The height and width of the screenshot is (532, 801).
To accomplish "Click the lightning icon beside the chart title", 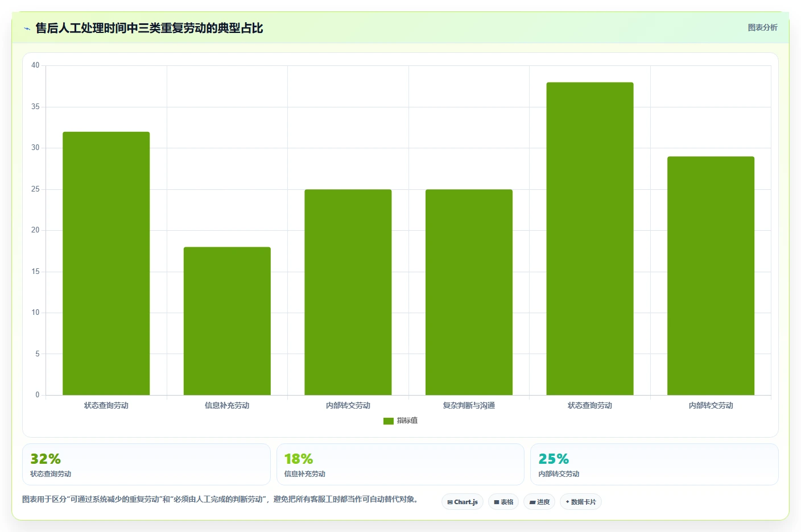I will (27, 28).
